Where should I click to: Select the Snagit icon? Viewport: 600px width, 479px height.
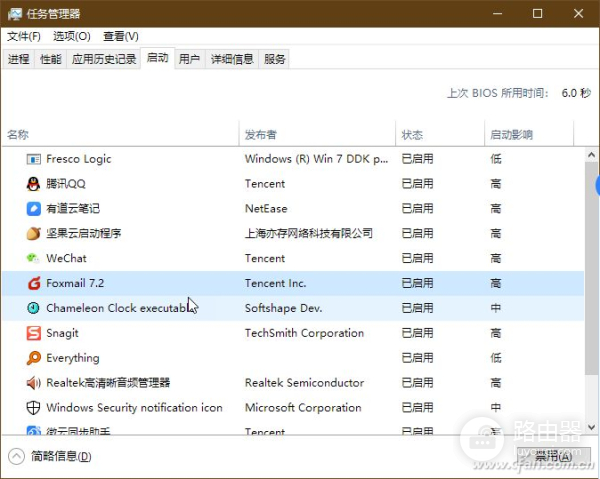pyautogui.click(x=34, y=333)
